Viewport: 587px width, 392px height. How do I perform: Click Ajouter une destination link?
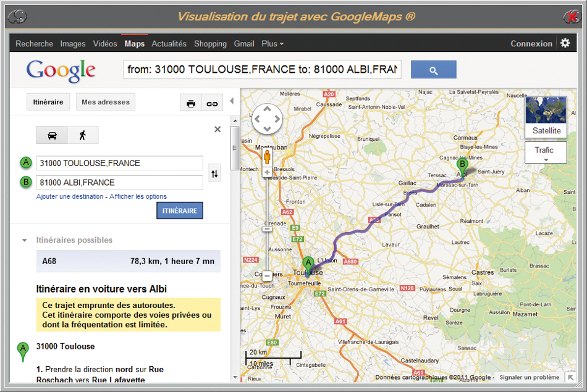click(70, 196)
